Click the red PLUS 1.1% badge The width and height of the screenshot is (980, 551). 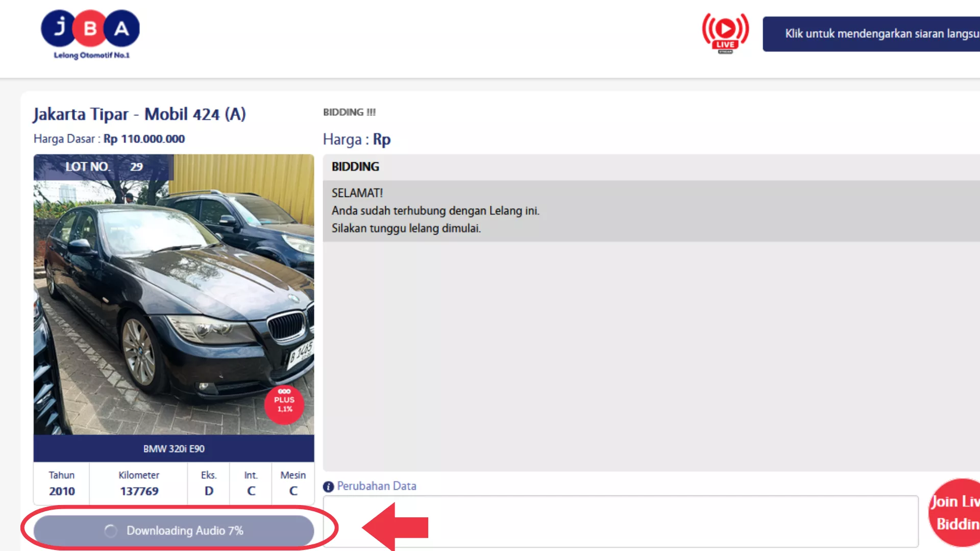[284, 404]
